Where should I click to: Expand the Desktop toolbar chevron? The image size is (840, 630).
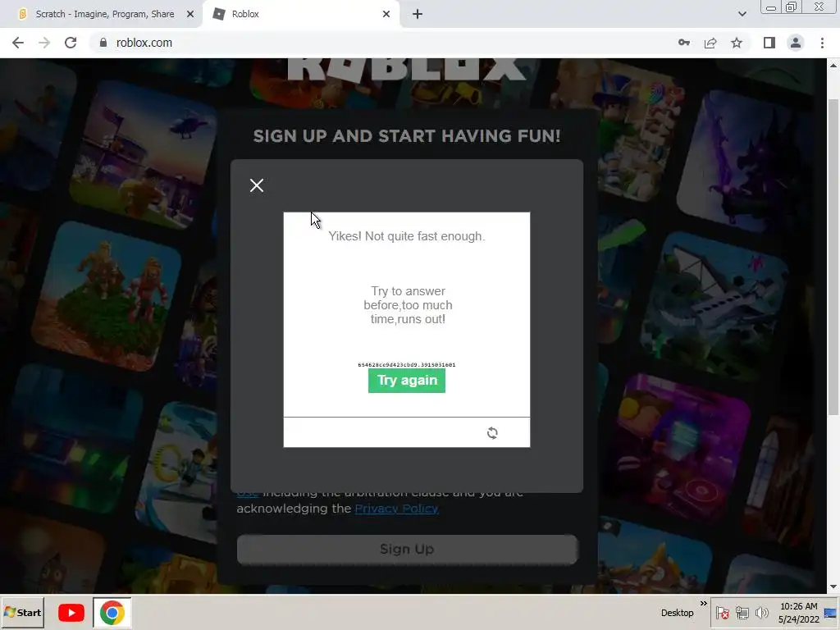[x=703, y=604]
